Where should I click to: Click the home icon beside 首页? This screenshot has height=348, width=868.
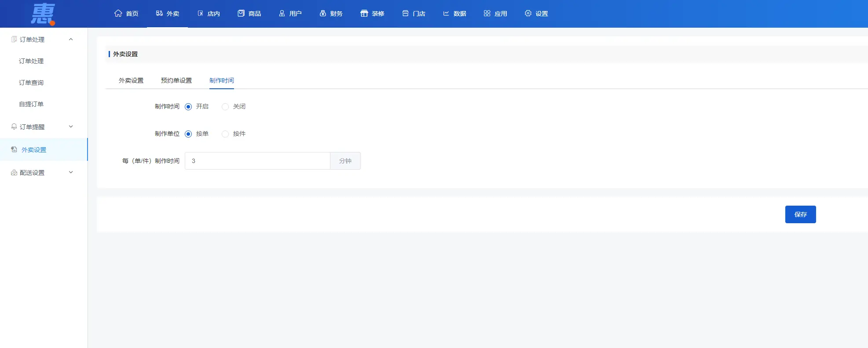pyautogui.click(x=118, y=13)
